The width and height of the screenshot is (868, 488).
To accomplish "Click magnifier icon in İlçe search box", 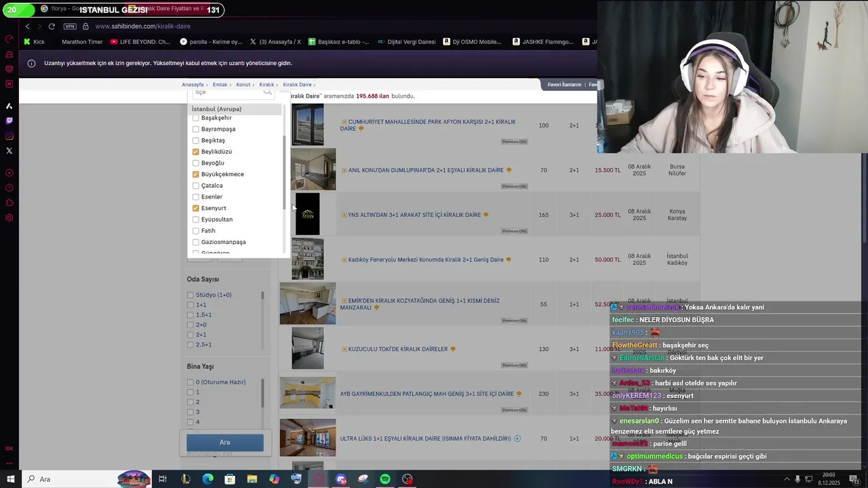I will [267, 91].
